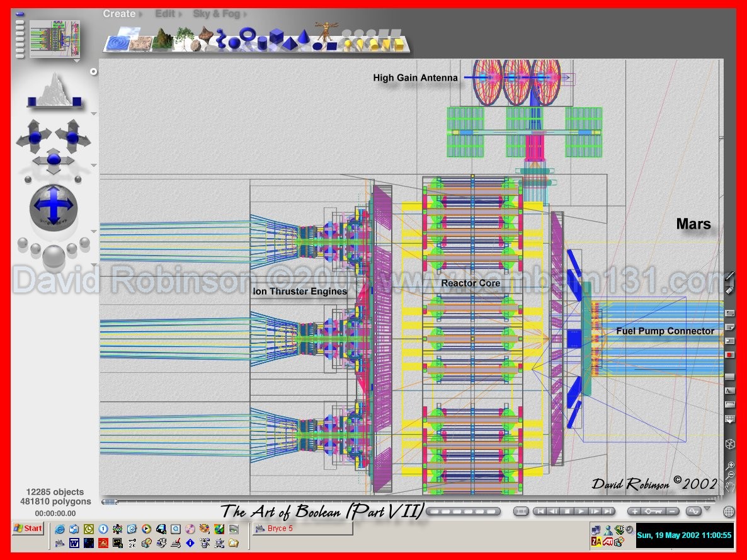Viewport: 747px width, 560px height.
Task: Create a ground plane object
Action: pos(142,44)
